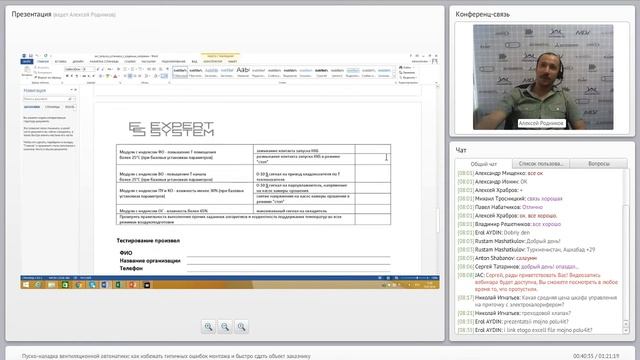Open the Список пользователей chat tab
The height and width of the screenshot is (360, 640).
[x=540, y=164]
